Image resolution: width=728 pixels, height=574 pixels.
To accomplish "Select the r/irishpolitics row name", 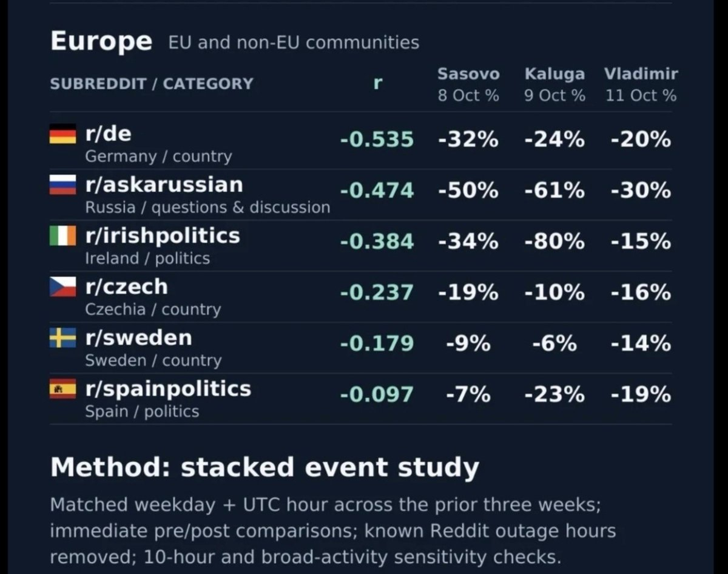I will [163, 235].
